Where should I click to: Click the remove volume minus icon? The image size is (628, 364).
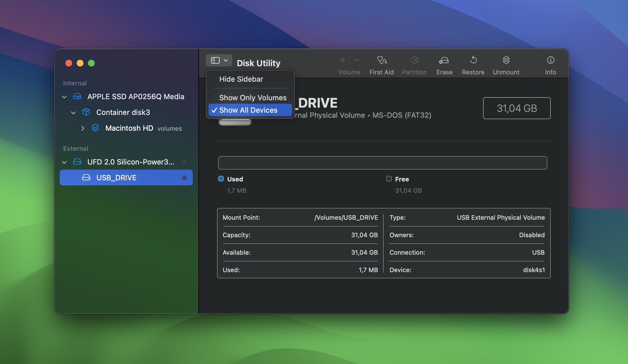click(357, 60)
